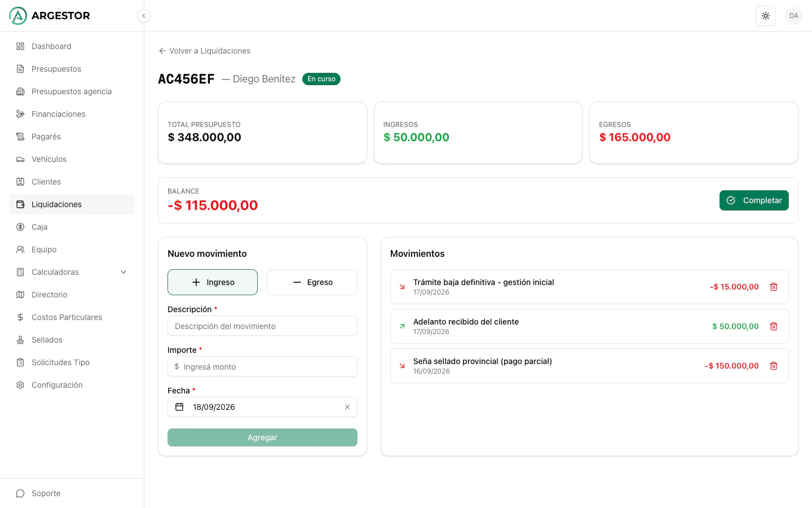Open Configuración settings
Viewport: 812px width, 508px height.
point(72,385)
